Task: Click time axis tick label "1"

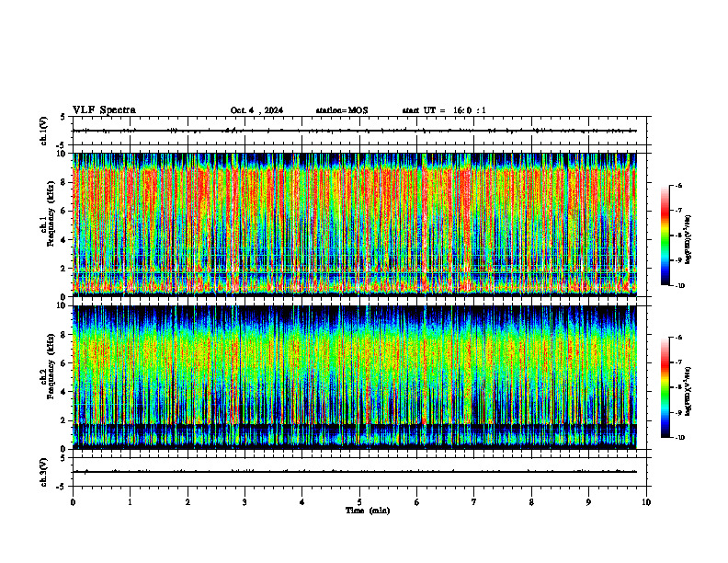Action: (130, 502)
